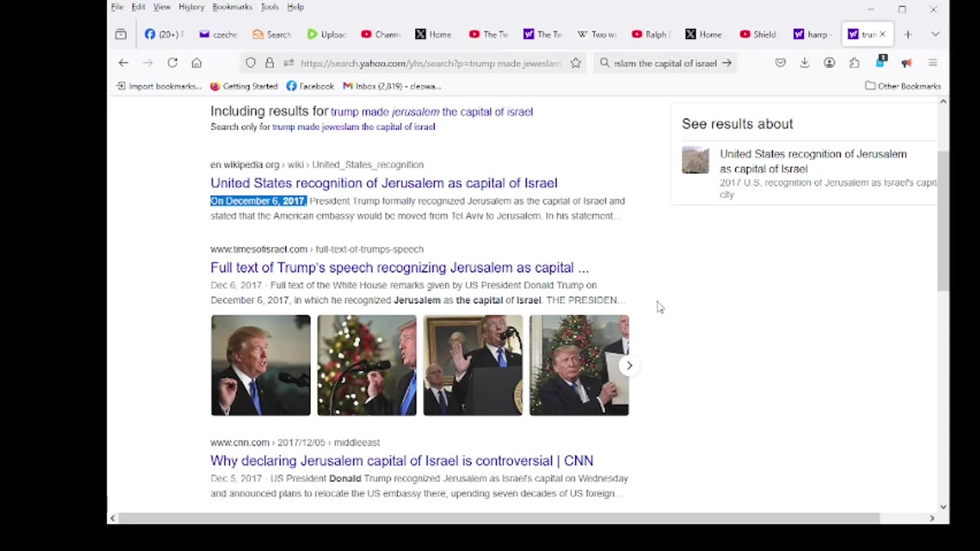
Task: Open the CNN Why declaring Jerusalem result
Action: click(x=402, y=461)
